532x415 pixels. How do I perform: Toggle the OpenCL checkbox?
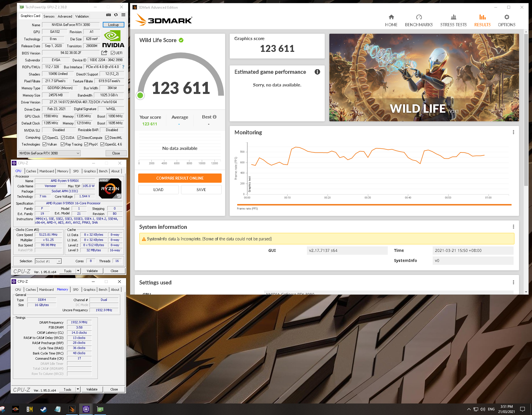click(x=44, y=138)
